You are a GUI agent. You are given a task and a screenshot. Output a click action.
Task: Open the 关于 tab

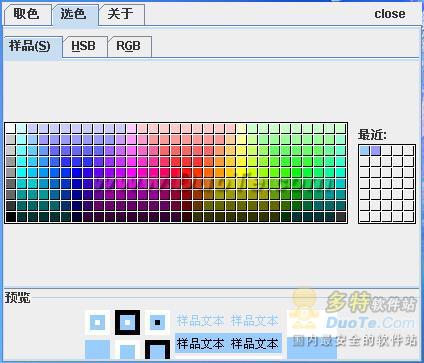(x=121, y=15)
